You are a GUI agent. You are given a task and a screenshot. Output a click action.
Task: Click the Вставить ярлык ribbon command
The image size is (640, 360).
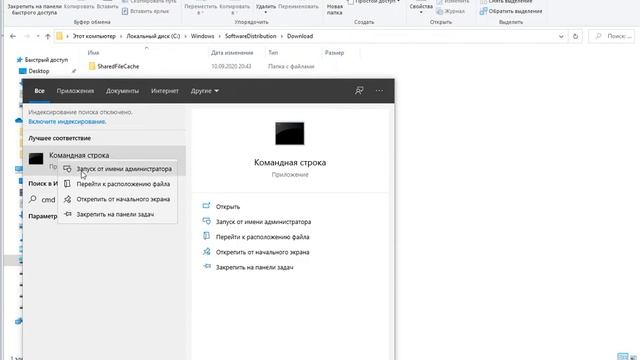145,11
